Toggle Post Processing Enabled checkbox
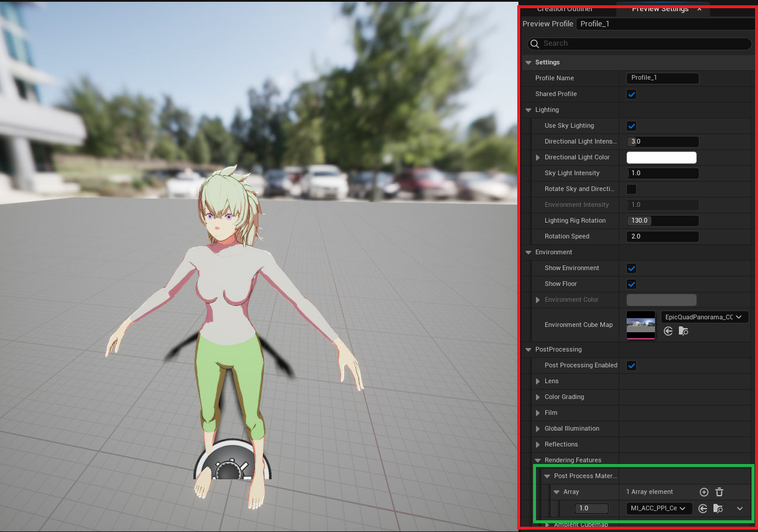Viewport: 758px width, 532px height. [x=631, y=366]
